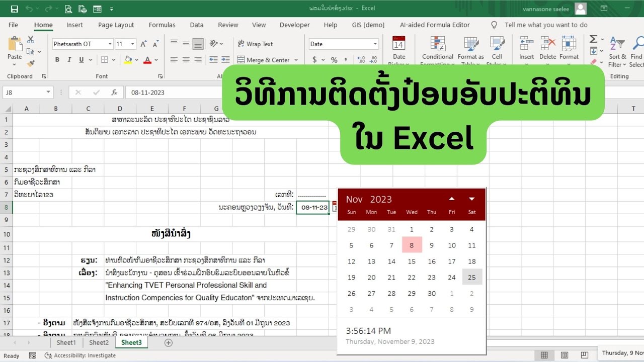Expand Fill Color dropdown arrow
644x362 pixels.
(137, 60)
